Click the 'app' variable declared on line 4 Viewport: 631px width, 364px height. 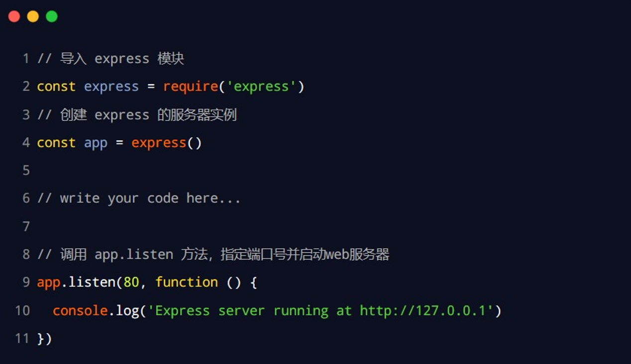(96, 143)
